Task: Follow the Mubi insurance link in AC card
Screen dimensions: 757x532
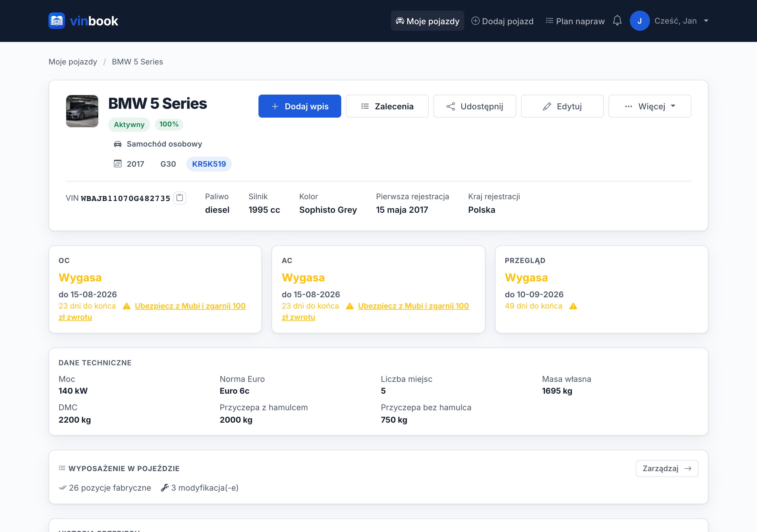Action: click(413, 306)
